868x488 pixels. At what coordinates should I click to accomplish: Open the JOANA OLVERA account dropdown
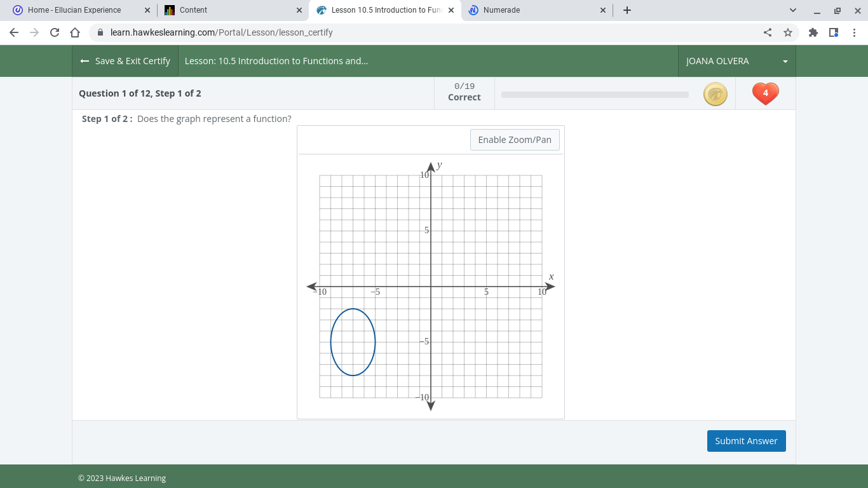click(737, 60)
